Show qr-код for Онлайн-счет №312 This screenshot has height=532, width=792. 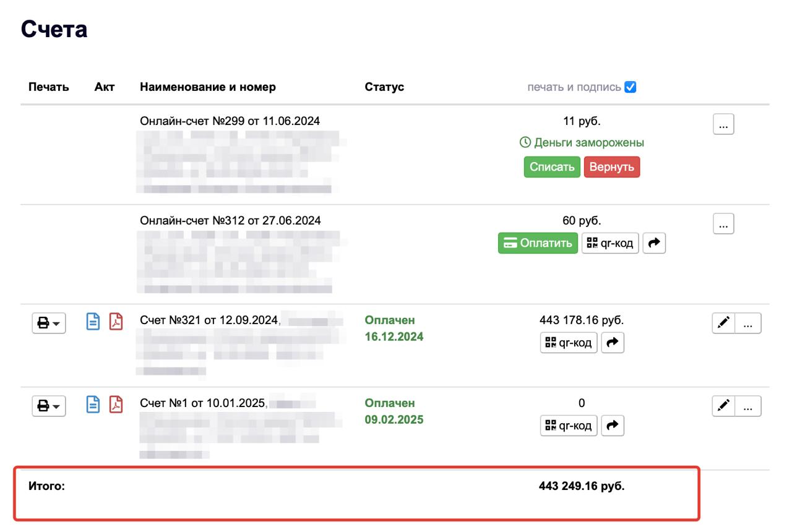[x=610, y=243]
